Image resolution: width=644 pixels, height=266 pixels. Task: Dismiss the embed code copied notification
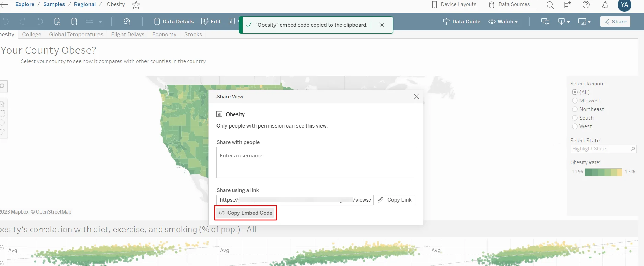(x=382, y=25)
